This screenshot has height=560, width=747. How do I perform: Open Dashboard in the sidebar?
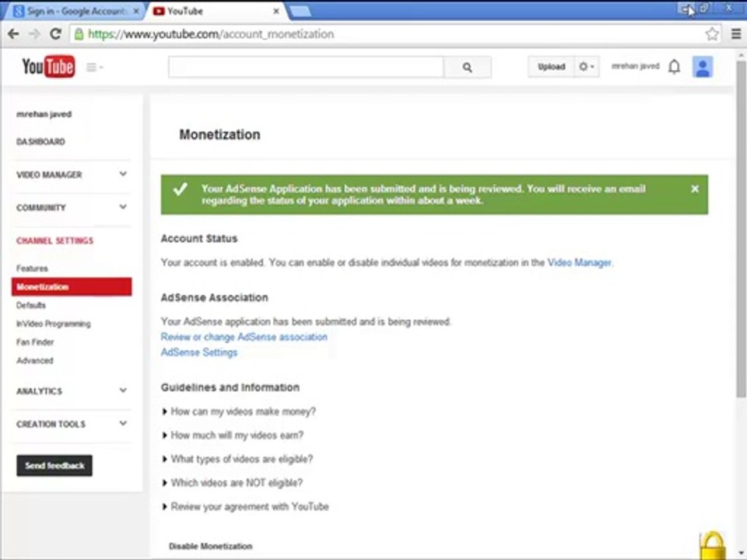pos(40,142)
